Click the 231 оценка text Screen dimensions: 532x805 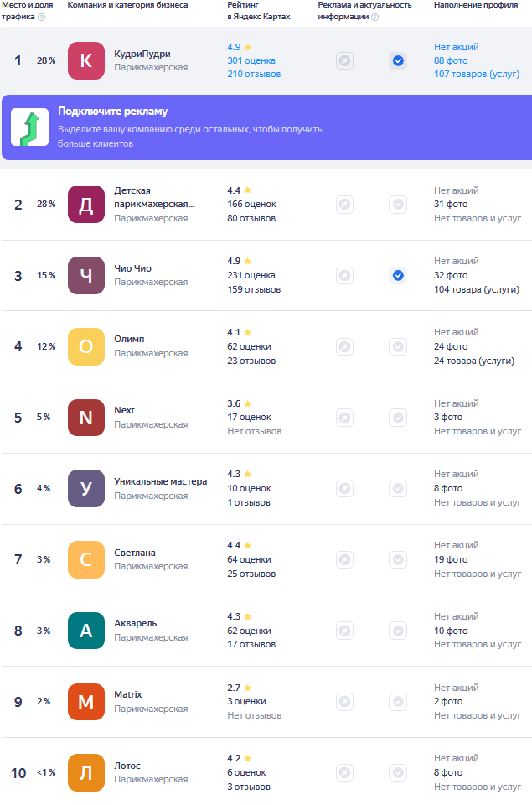pos(251,276)
